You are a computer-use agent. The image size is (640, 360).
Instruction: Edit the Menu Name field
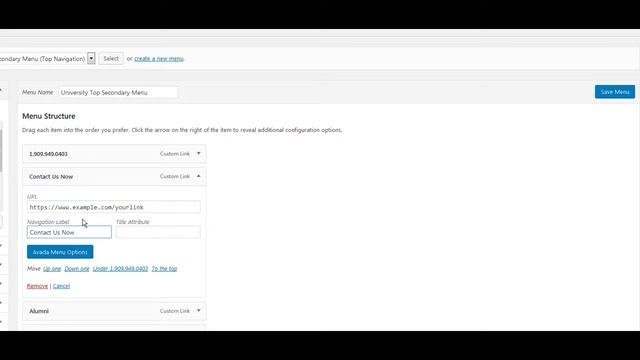coord(118,92)
